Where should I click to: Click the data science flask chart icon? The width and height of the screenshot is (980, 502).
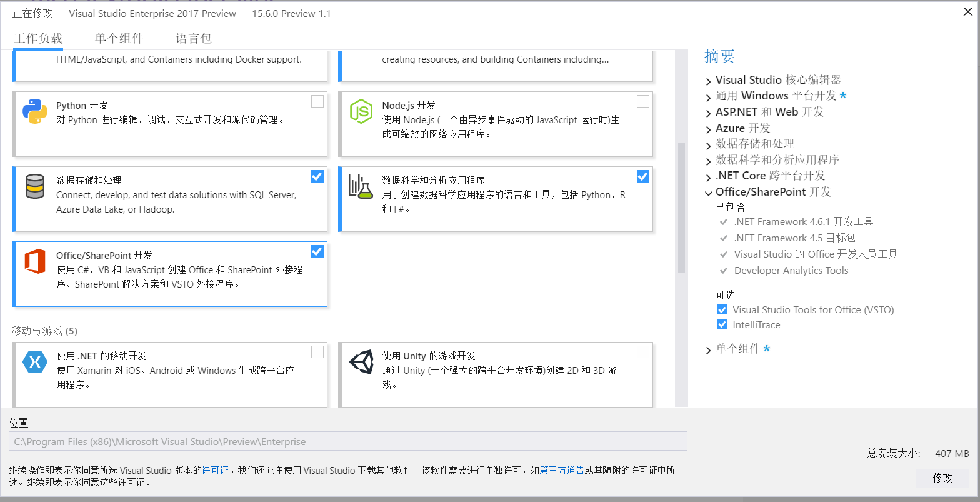[x=361, y=187]
